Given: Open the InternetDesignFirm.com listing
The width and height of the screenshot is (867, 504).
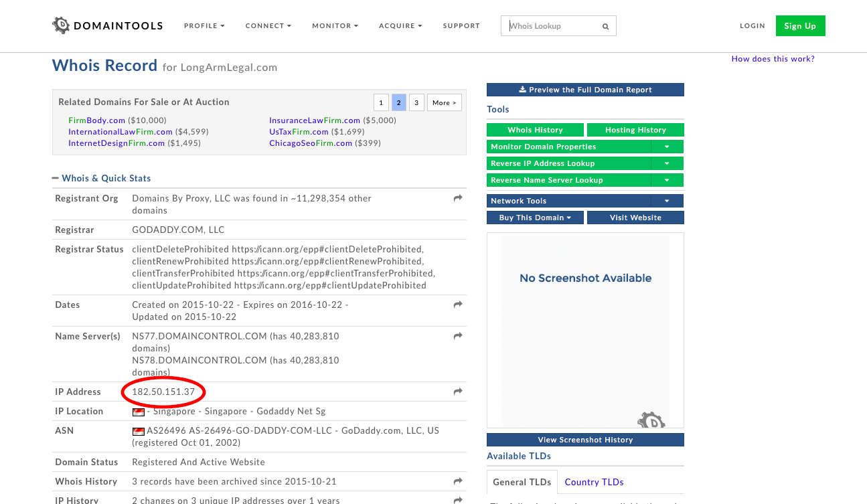Looking at the screenshot, I should click(116, 143).
